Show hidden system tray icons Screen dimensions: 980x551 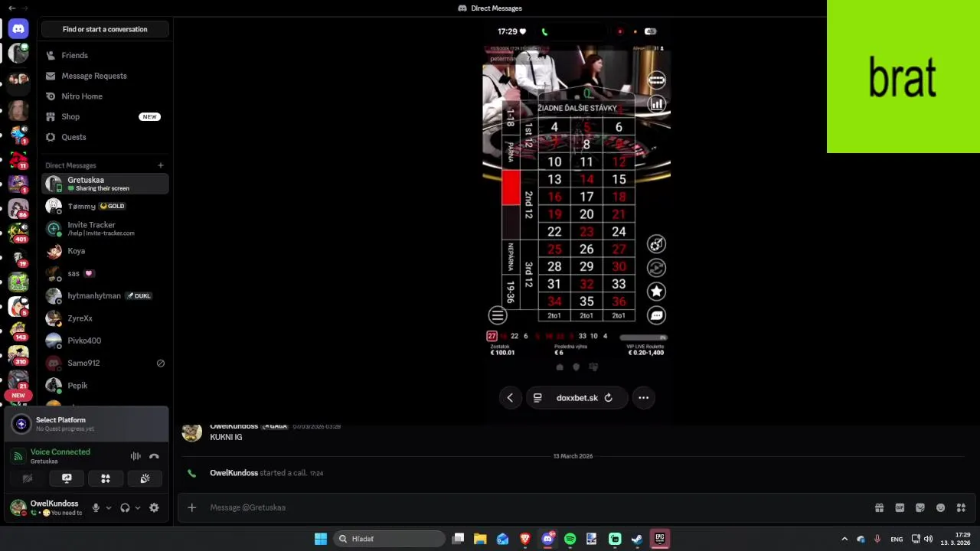(x=844, y=539)
